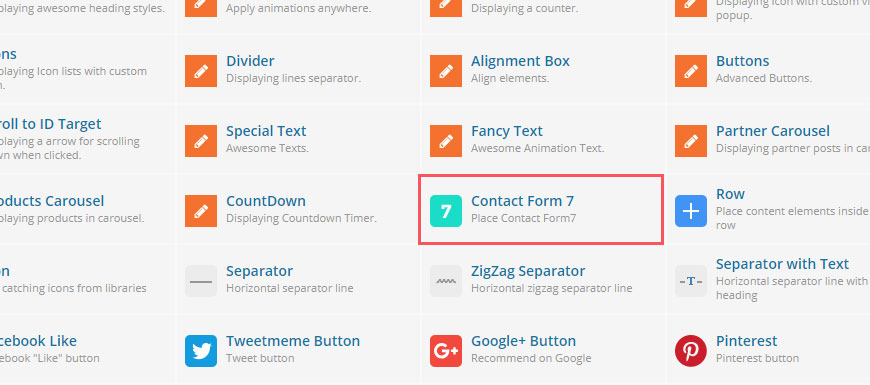Select the Special Text element title

[266, 131]
